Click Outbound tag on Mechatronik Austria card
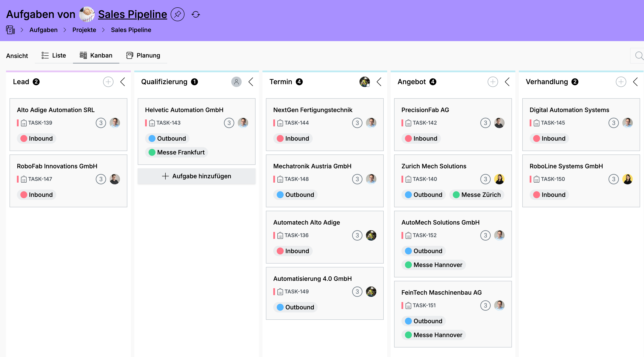Image resolution: width=644 pixels, height=357 pixels. coord(296,195)
